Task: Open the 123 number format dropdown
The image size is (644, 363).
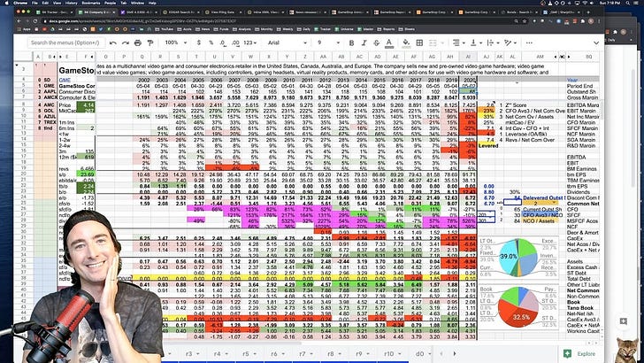Action: pos(249,42)
